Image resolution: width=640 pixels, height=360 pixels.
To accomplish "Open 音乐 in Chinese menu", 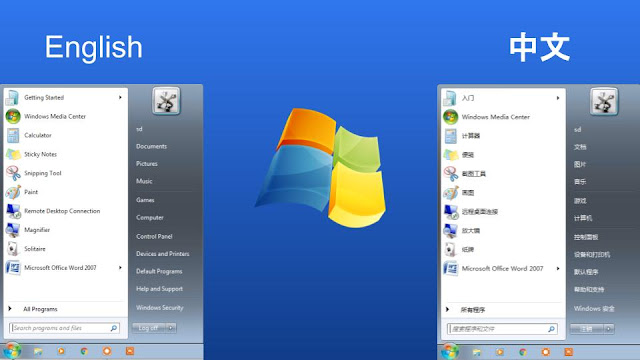I will coord(580,182).
